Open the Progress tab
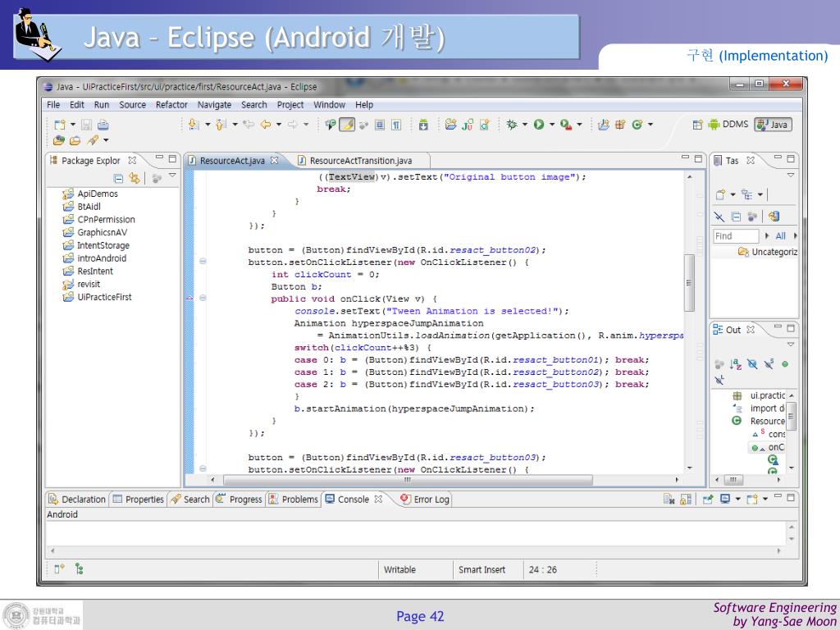Viewport: 840px width, 630px height. click(239, 500)
